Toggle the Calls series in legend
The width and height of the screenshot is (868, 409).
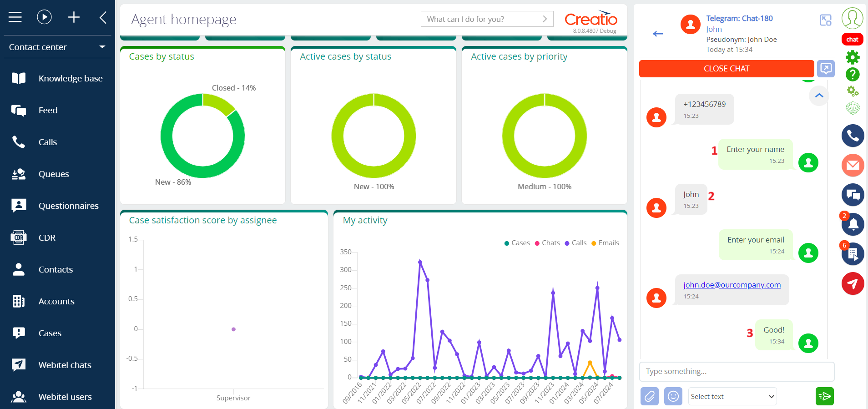click(575, 243)
